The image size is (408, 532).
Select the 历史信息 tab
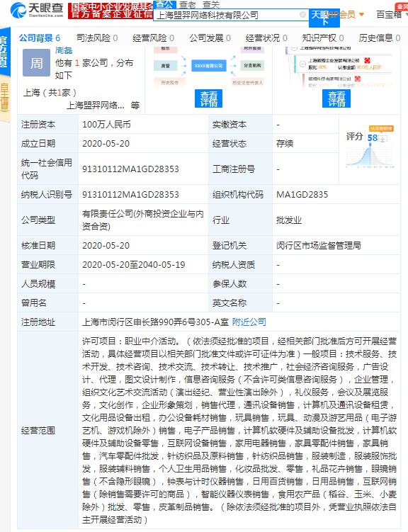click(x=380, y=38)
